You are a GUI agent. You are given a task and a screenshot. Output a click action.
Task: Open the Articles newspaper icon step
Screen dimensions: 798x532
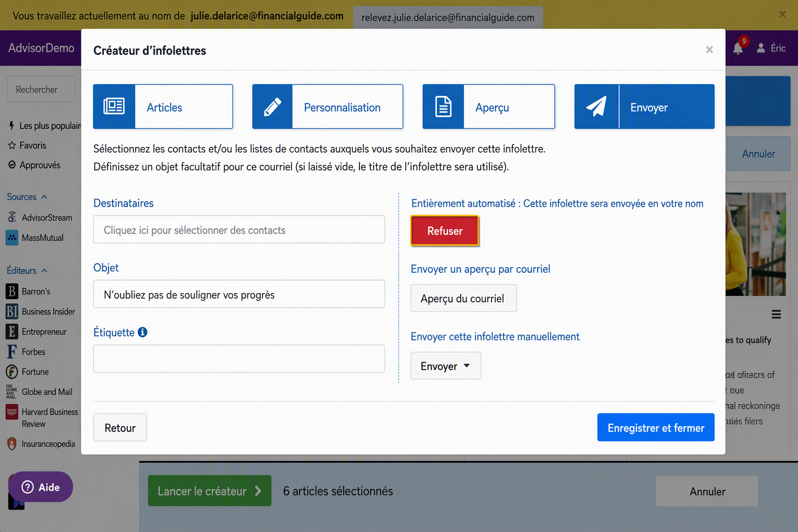(x=114, y=107)
